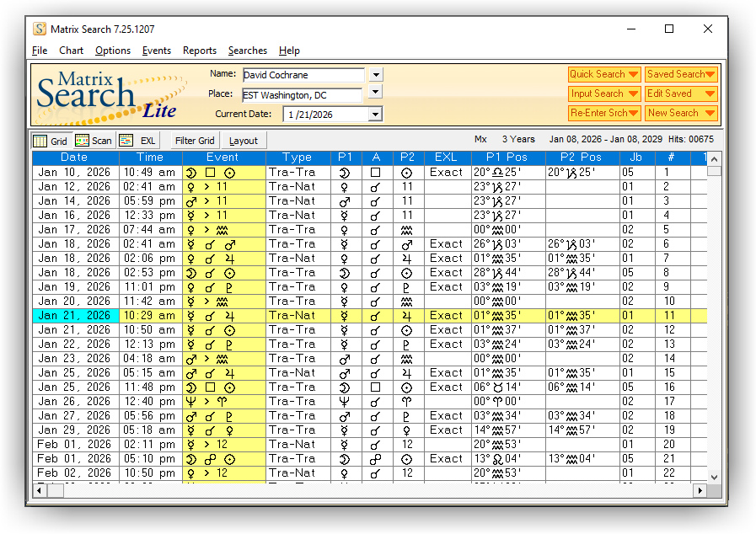Open the Current Date picker dropdown
Screen dimensions: 756x534
pyautogui.click(x=375, y=114)
